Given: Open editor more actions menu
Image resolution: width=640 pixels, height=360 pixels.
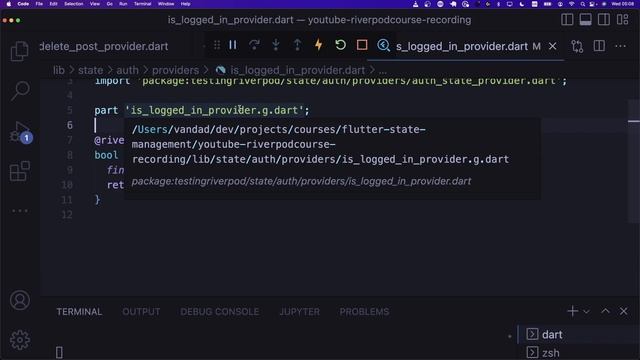Looking at the screenshot, I should click(620, 46).
